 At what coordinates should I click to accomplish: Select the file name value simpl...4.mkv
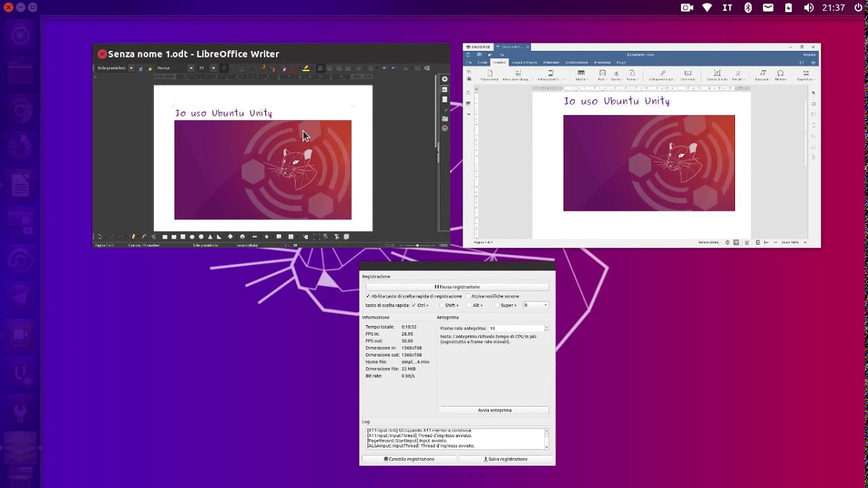click(415, 362)
